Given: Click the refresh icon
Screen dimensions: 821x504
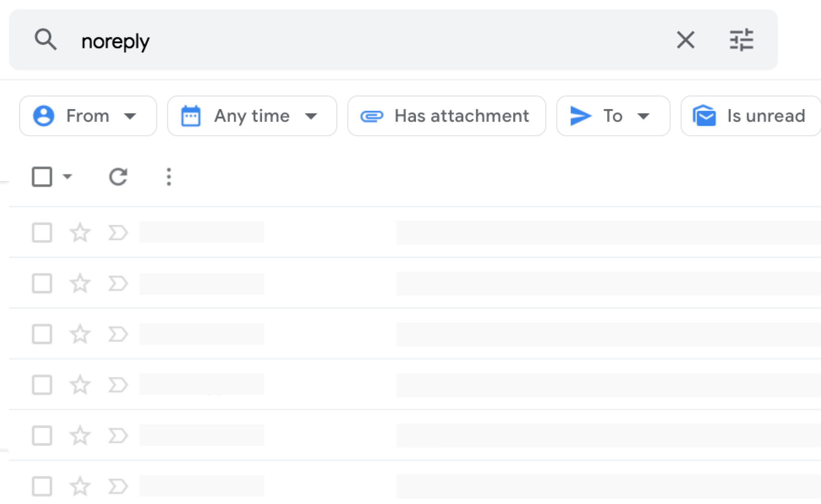Looking at the screenshot, I should (x=118, y=177).
